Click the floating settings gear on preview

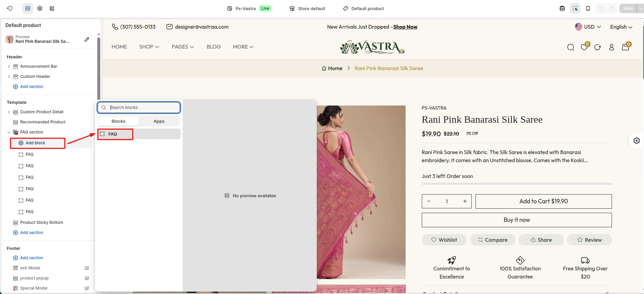(x=637, y=141)
